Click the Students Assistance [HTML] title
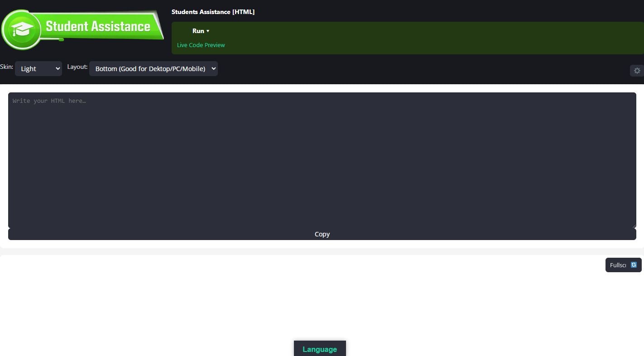 (x=213, y=12)
